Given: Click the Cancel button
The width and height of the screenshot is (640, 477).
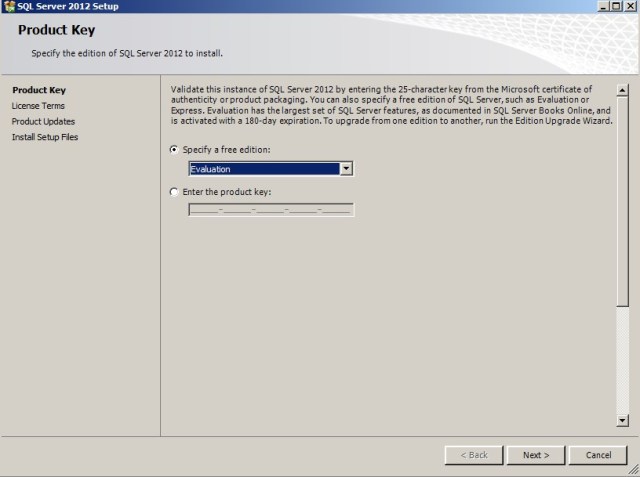Looking at the screenshot, I should [x=598, y=455].
